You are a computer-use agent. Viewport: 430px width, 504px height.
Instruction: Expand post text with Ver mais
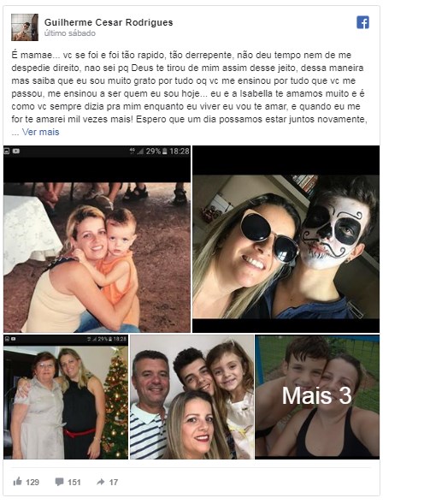tap(40, 132)
